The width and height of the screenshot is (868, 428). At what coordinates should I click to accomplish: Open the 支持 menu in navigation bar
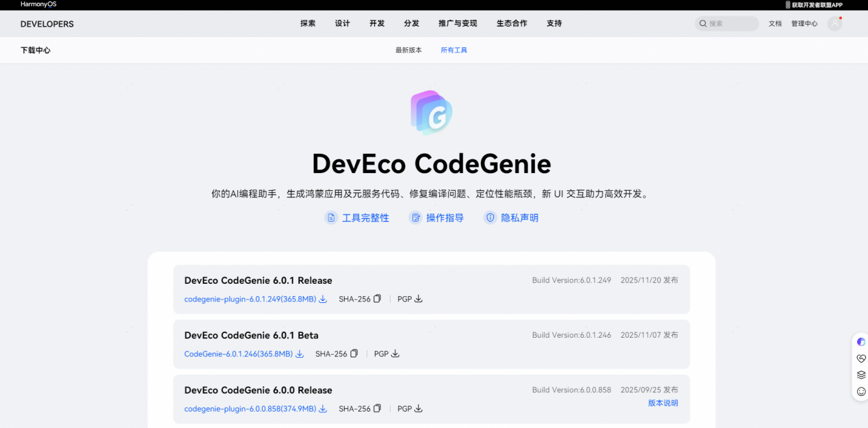(554, 23)
